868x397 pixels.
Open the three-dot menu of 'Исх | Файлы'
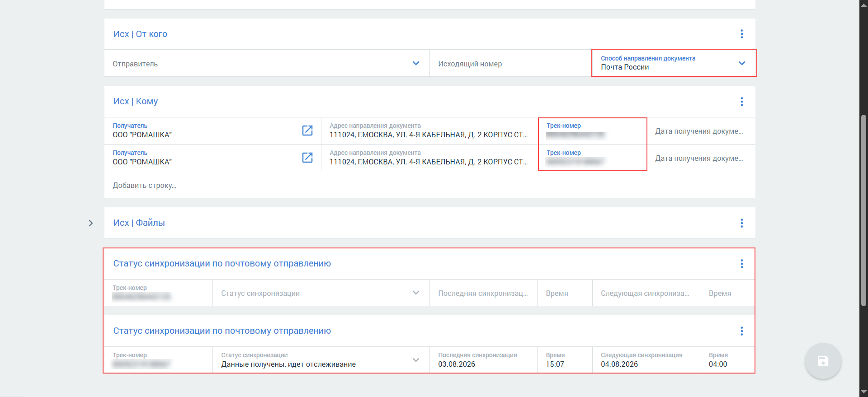click(x=741, y=223)
